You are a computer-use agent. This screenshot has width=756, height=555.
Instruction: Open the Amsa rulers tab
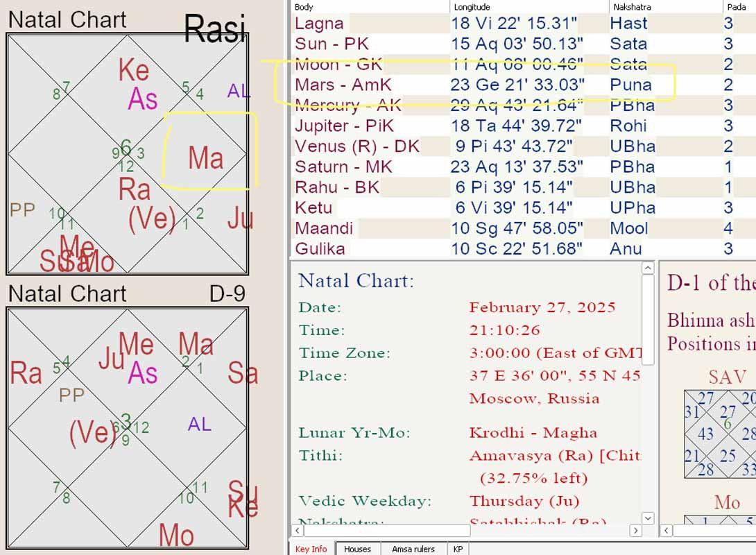click(413, 549)
